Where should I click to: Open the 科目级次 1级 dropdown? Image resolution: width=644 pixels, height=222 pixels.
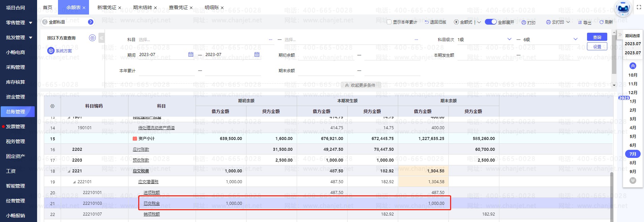(x=509, y=39)
